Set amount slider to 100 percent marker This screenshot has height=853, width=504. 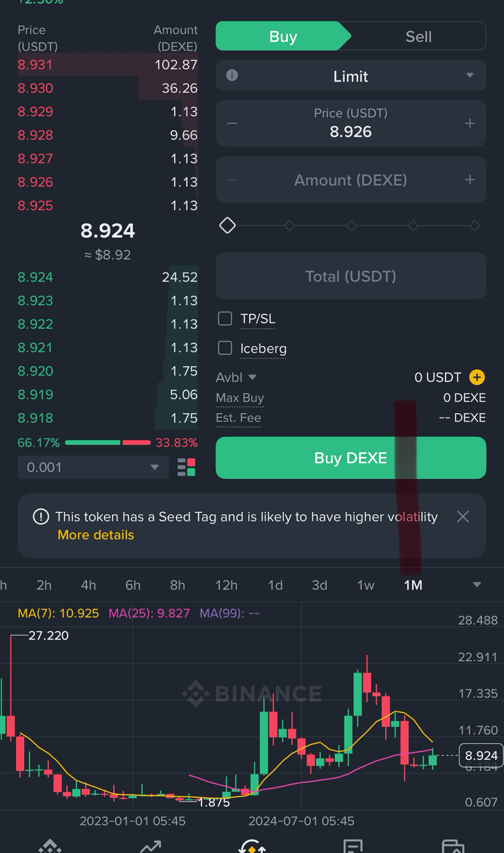(475, 225)
